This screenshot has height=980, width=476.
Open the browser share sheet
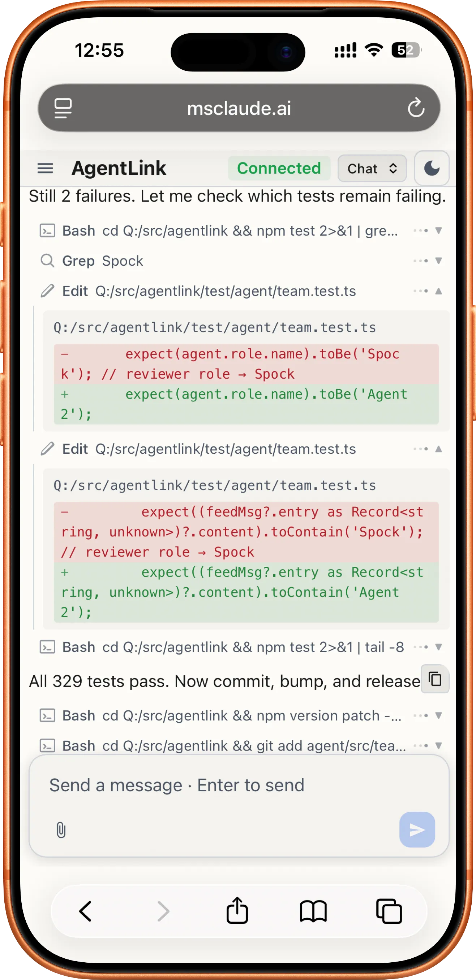[237, 909]
